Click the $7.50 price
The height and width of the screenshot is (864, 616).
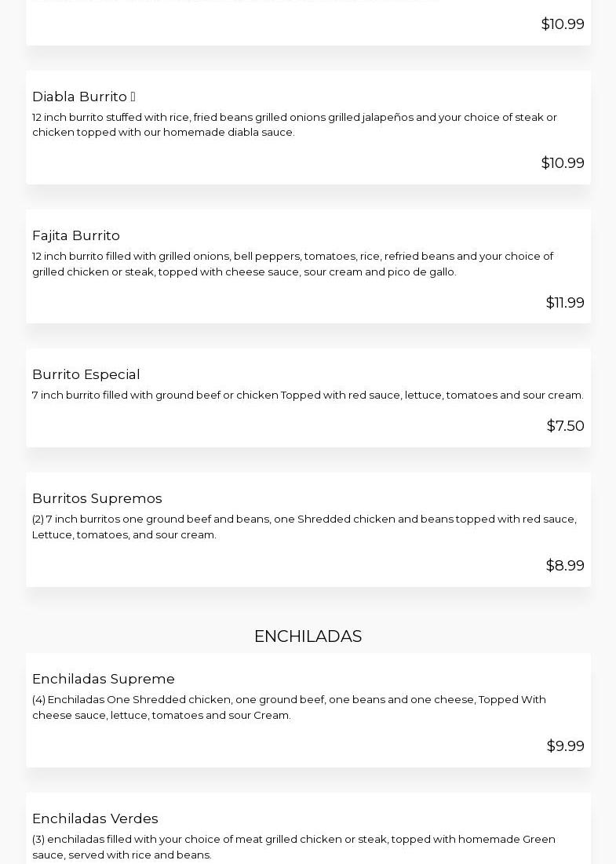pos(565,426)
